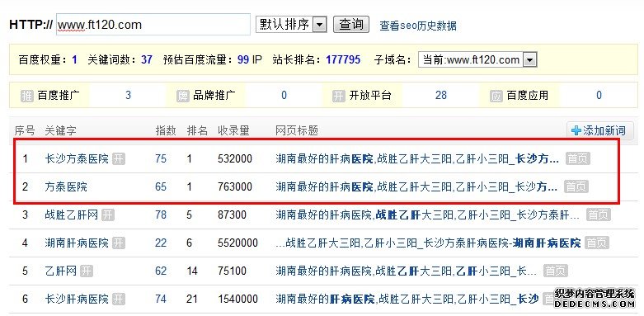Click the 指数 column header
644x316 pixels.
[166, 130]
